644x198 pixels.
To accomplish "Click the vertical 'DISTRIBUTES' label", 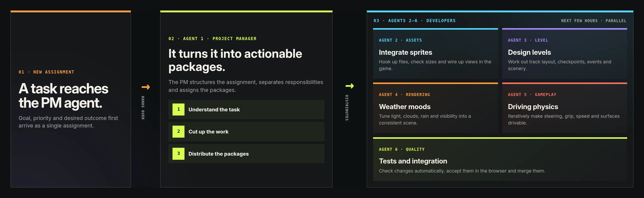I will (347, 108).
